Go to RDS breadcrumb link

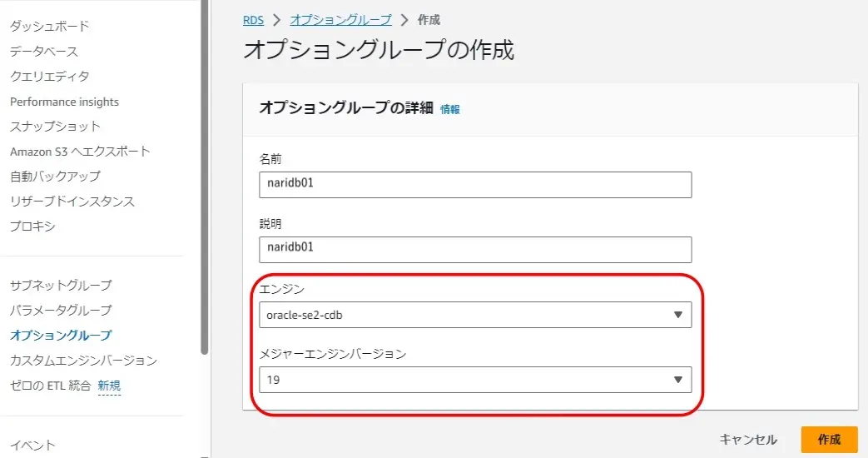tap(253, 20)
